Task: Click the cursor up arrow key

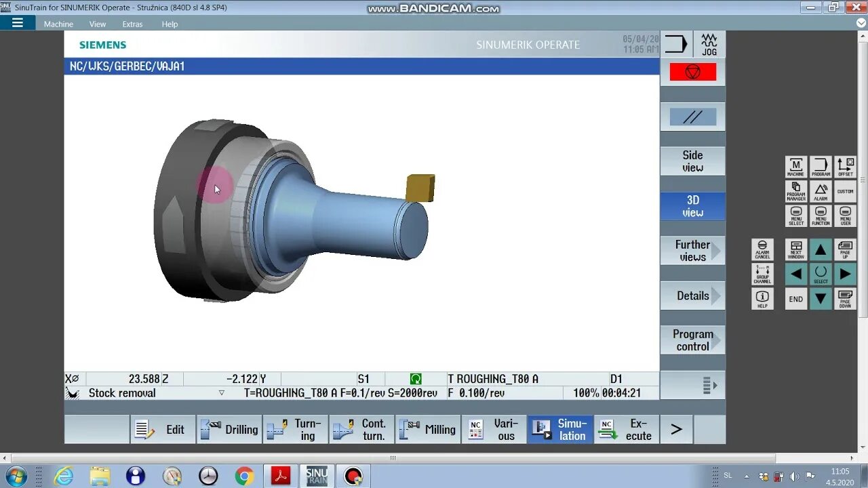Action: coord(821,249)
